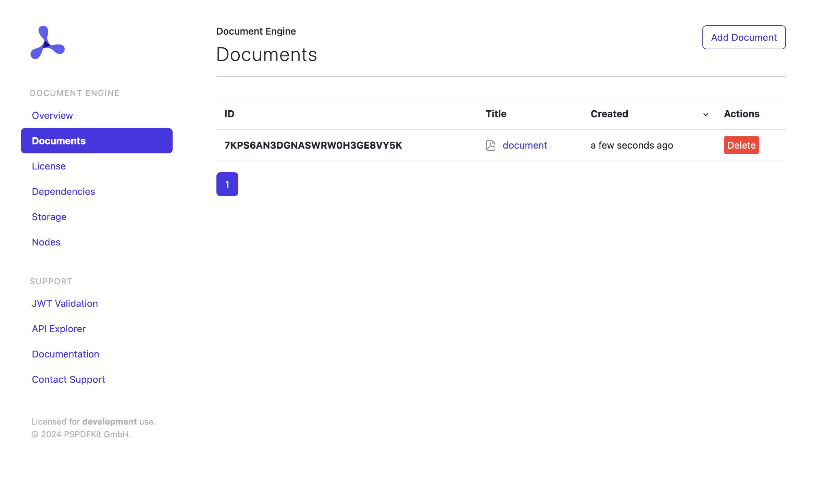Image resolution: width=826 pixels, height=504 pixels.
Task: Click the PSPDFKit logo icon
Action: point(47,42)
